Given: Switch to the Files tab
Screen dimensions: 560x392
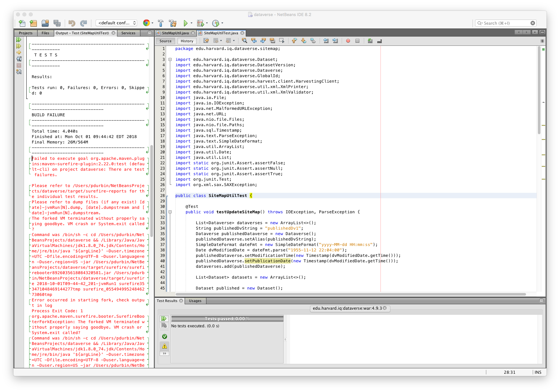Looking at the screenshot, I should pos(46,33).
